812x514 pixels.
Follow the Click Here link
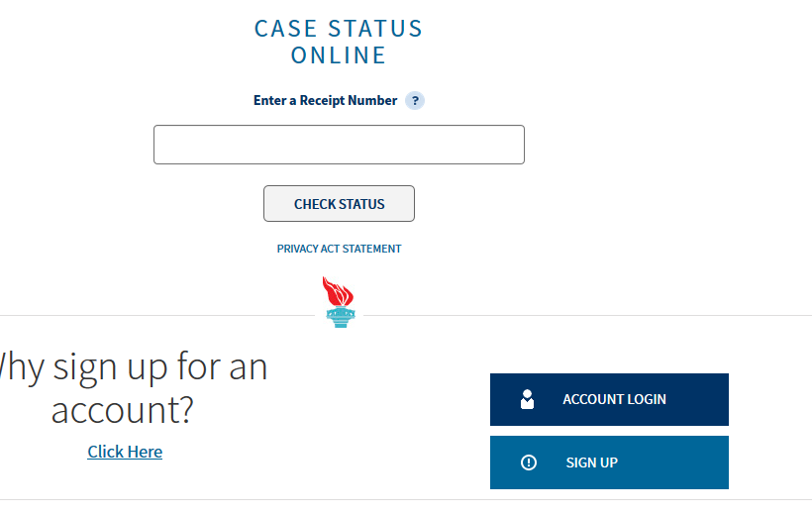click(x=125, y=452)
